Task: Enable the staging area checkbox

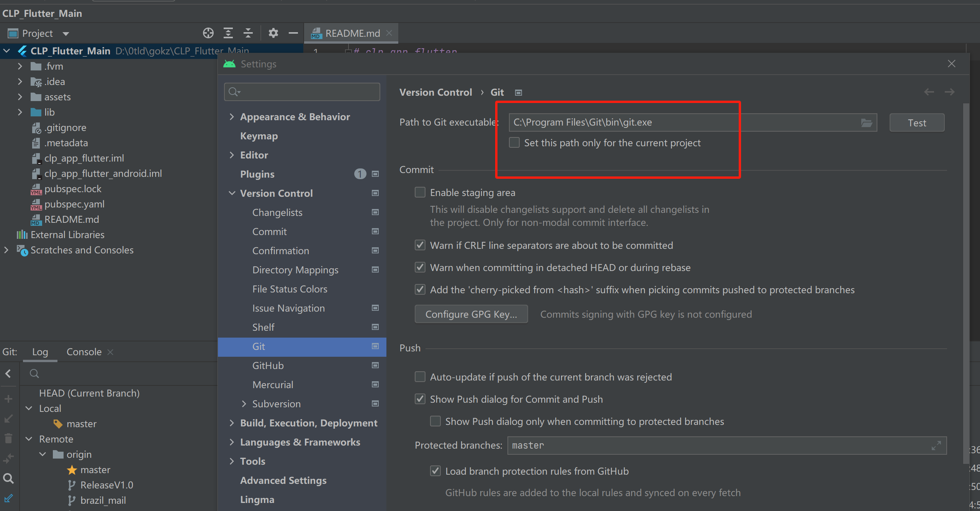Action: tap(420, 192)
